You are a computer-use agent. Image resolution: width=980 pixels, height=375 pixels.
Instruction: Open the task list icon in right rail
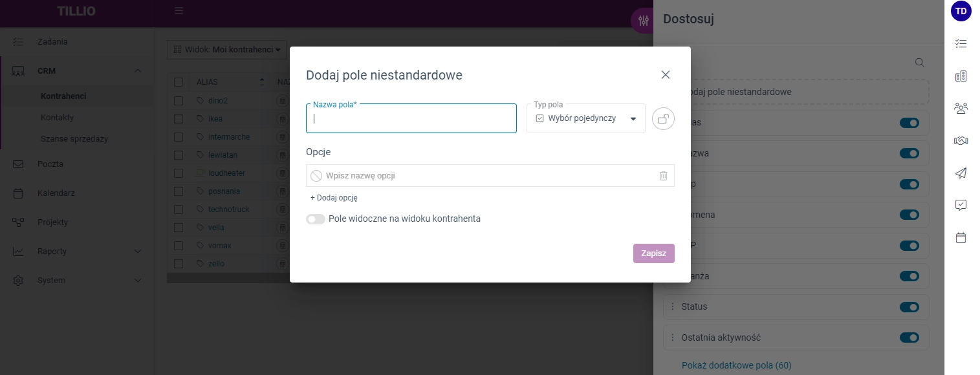pyautogui.click(x=961, y=44)
